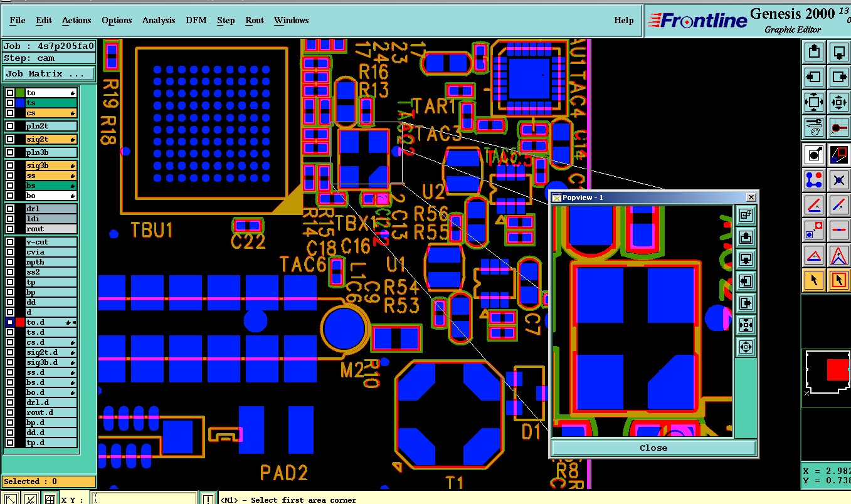Click the 'Selected : 0' status indicator
This screenshot has width=851, height=504.
click(49, 481)
